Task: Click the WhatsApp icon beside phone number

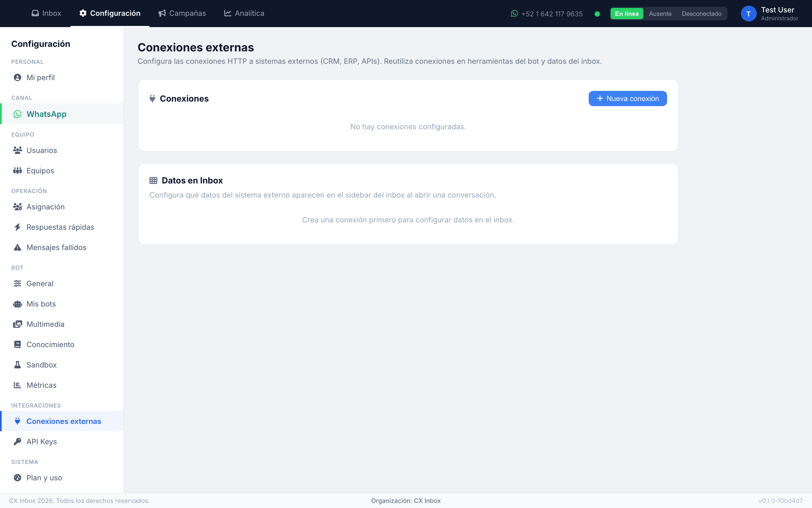Action: 514,14
